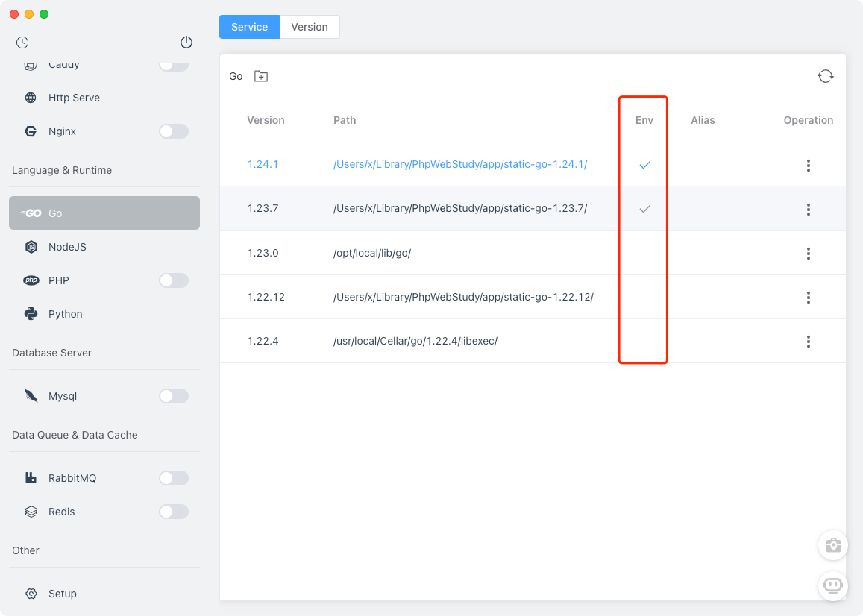Enable the Nginx service switch
This screenshot has width=863, height=616.
tap(174, 131)
